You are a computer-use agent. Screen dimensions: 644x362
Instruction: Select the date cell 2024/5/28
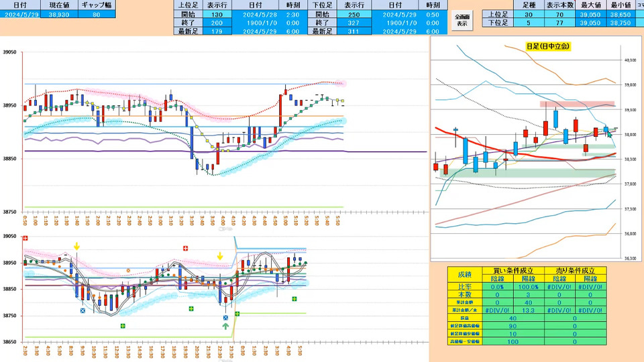click(260, 14)
